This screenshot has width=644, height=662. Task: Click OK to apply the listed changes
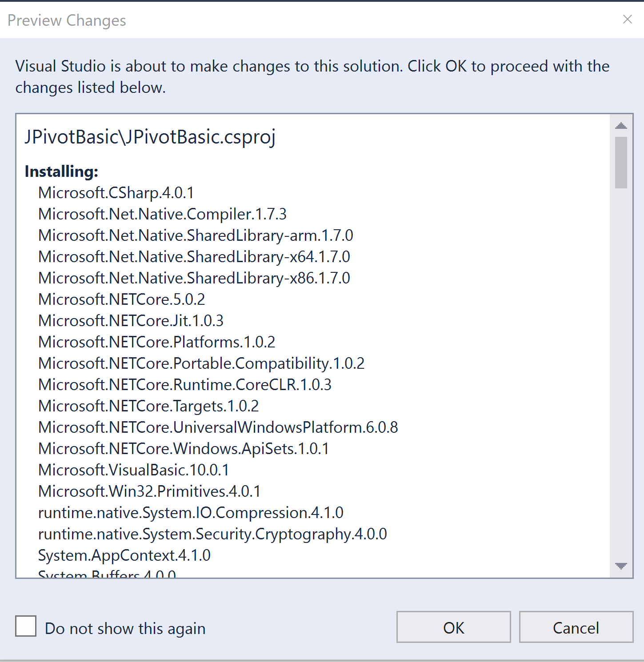tap(453, 627)
